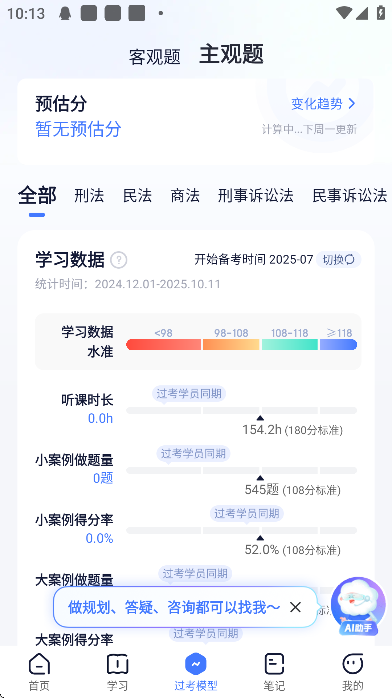Image resolution: width=392 pixels, height=698 pixels.
Task: Choose the 民事诉讼法 subject filter
Action: coord(350,195)
